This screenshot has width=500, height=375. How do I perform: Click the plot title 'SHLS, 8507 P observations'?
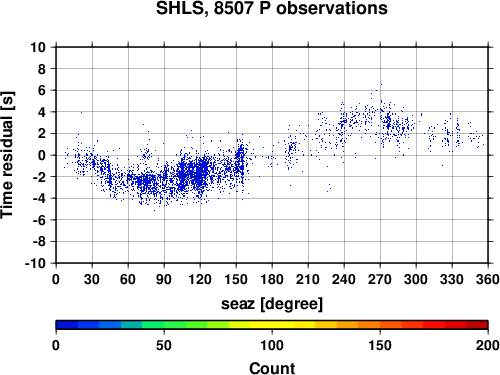pos(272,8)
